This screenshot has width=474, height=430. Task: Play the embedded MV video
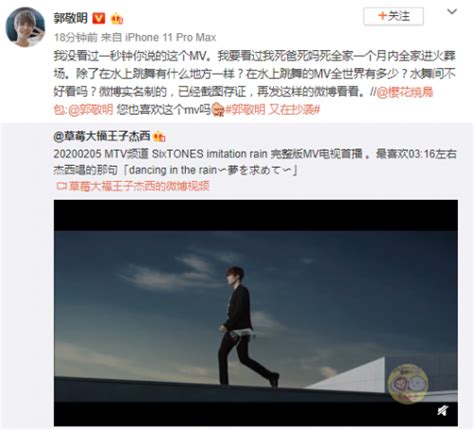coord(256,313)
